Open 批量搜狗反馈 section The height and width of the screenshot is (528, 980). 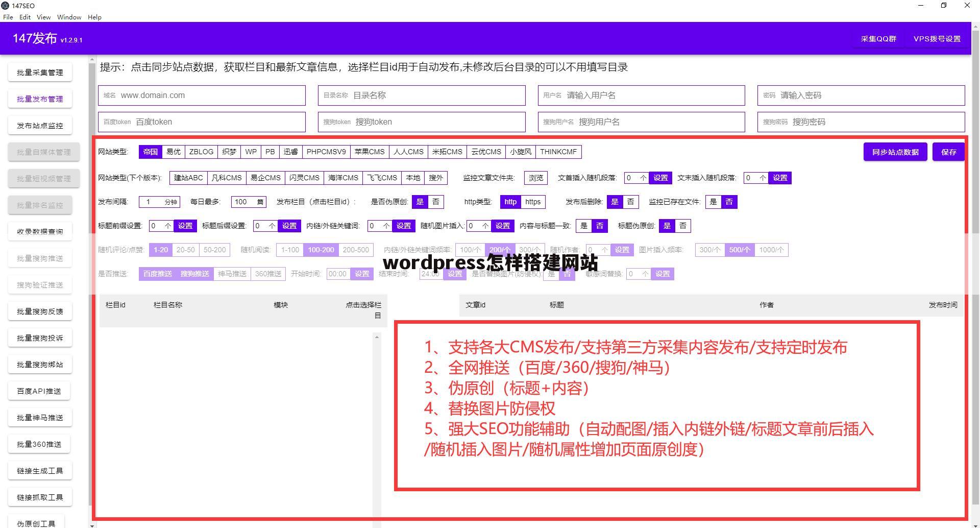40,311
